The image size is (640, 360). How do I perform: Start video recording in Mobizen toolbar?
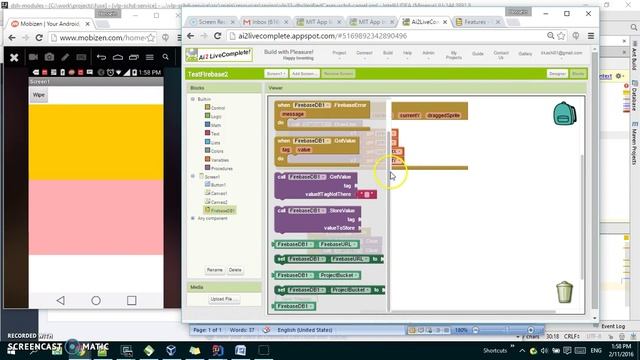click(33, 57)
